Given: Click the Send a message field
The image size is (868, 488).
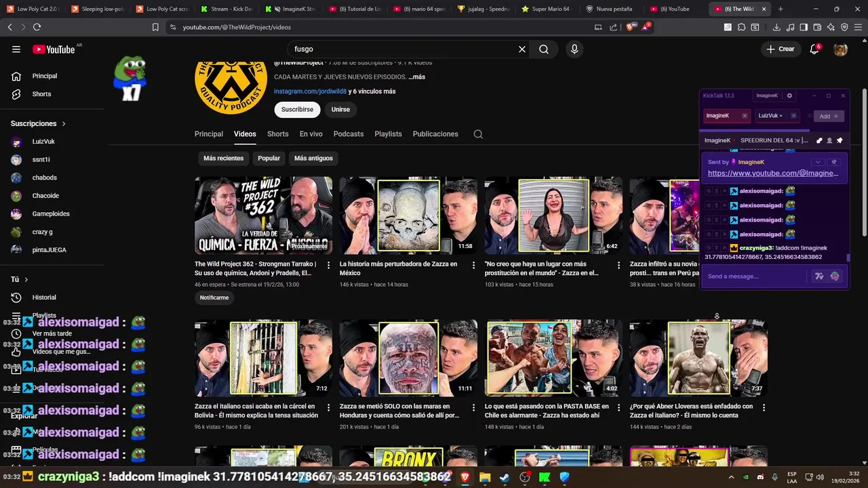Looking at the screenshot, I should coord(756,277).
